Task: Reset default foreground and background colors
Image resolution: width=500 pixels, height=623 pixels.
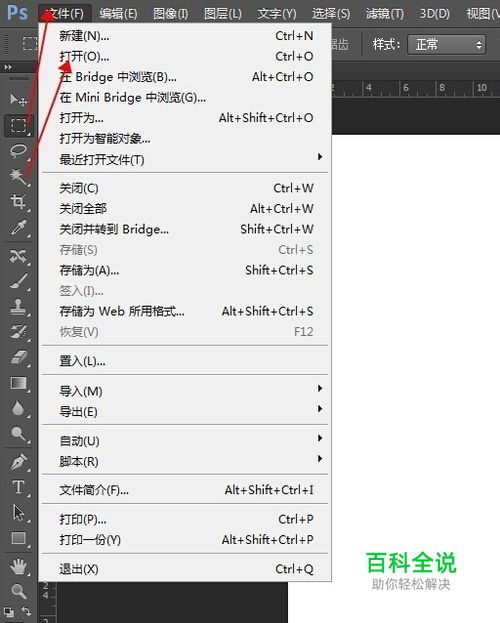Action: coord(9,612)
